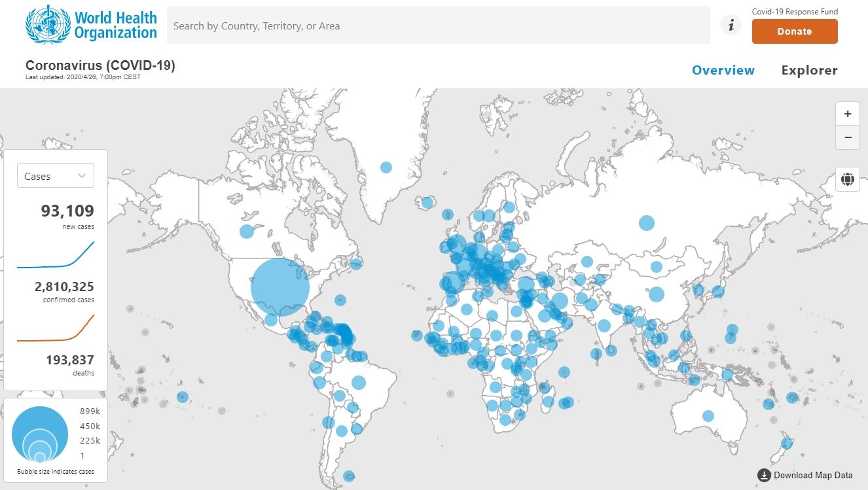Click the bubble over Russia
The width and height of the screenshot is (868, 490).
pyautogui.click(x=647, y=222)
